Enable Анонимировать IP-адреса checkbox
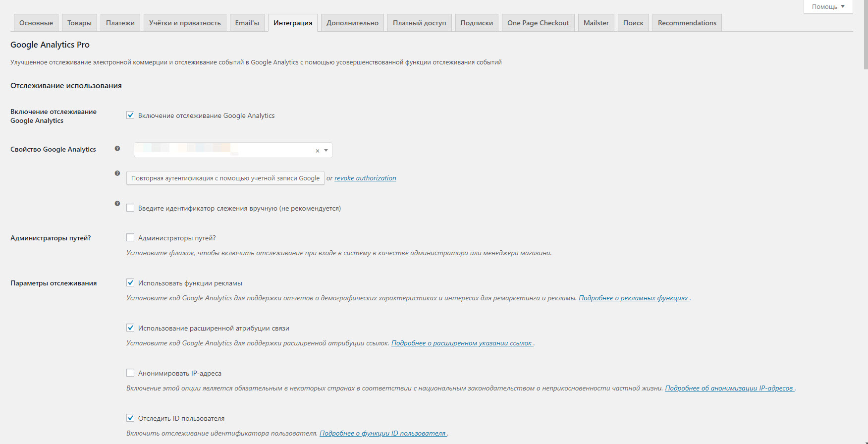 pos(130,373)
